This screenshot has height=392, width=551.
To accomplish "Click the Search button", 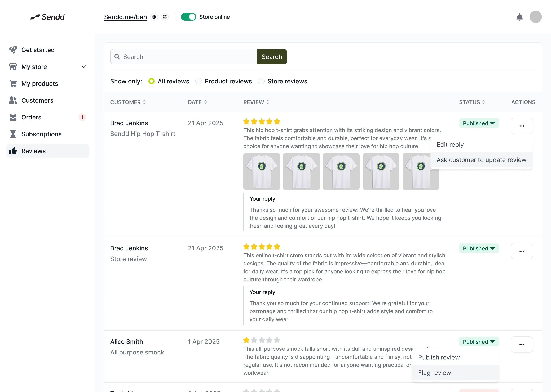I will (x=272, y=57).
